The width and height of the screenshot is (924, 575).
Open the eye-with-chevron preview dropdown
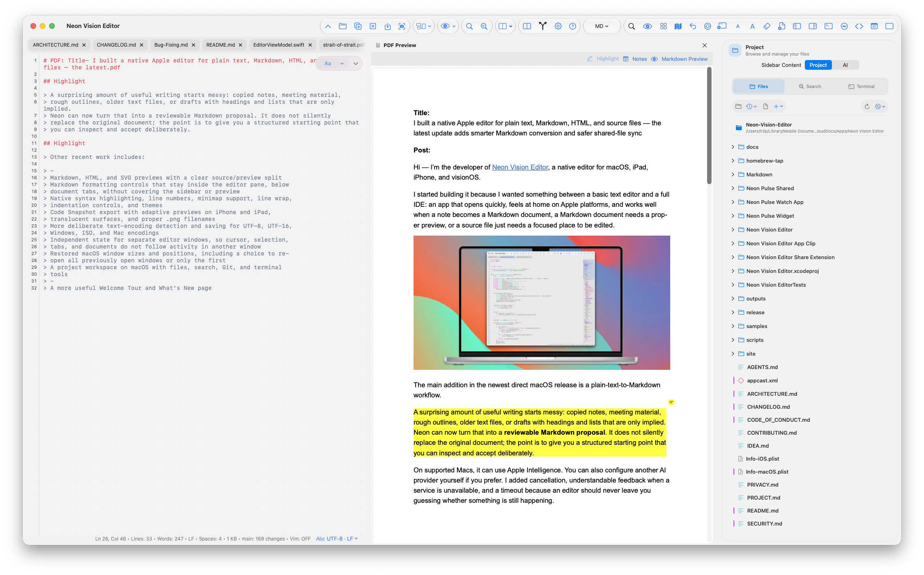448,26
